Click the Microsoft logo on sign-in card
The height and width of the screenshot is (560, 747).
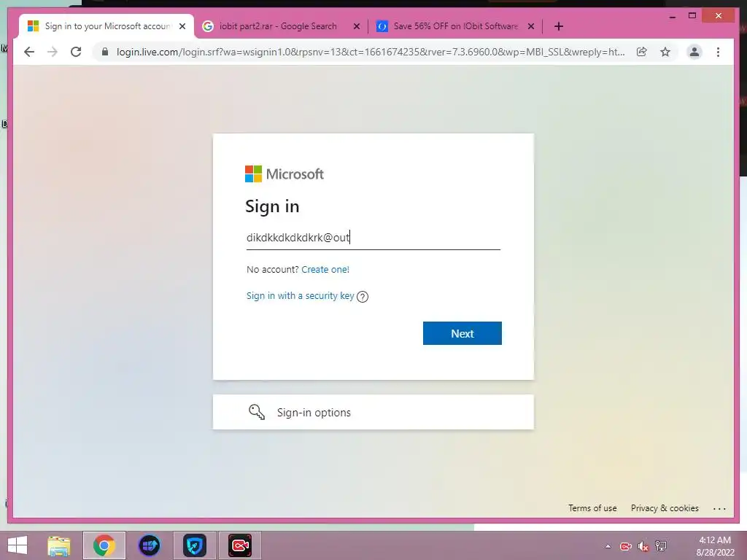click(x=285, y=174)
